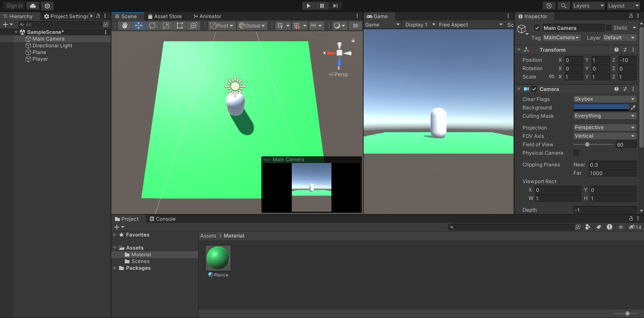Toggle the 2D scene view mode
The width and height of the screenshot is (644, 318).
(x=355, y=26)
